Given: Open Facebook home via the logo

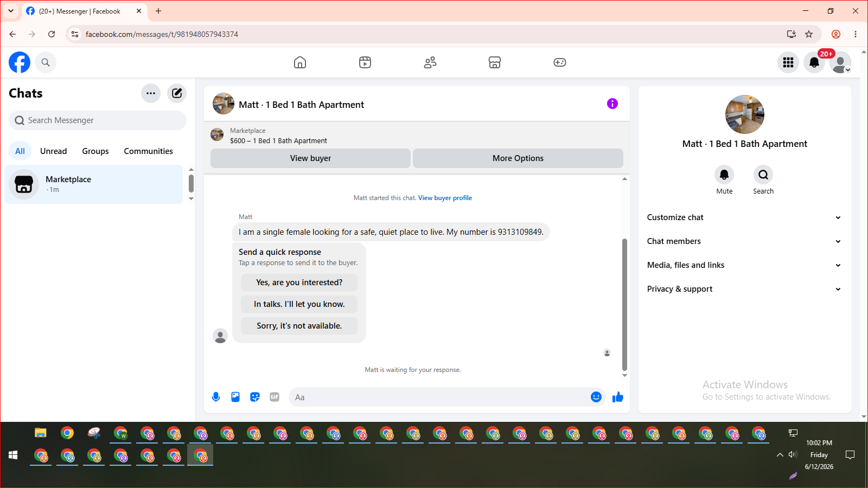Looking at the screenshot, I should click(20, 62).
